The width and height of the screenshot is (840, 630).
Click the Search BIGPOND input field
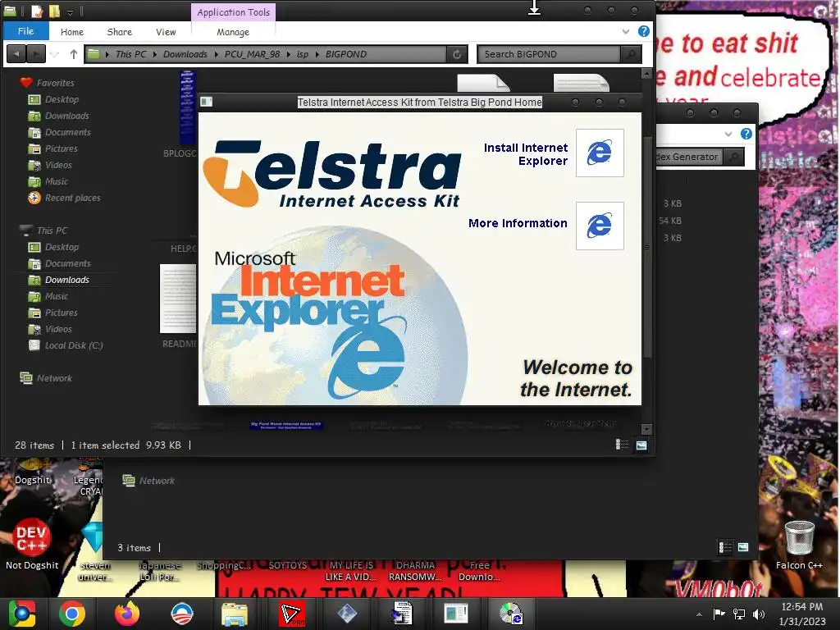pyautogui.click(x=549, y=54)
